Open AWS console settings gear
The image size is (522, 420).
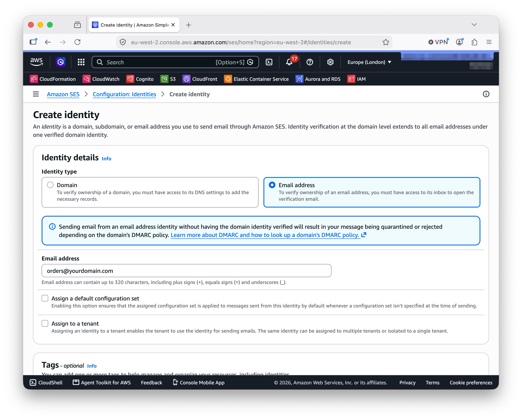[330, 62]
